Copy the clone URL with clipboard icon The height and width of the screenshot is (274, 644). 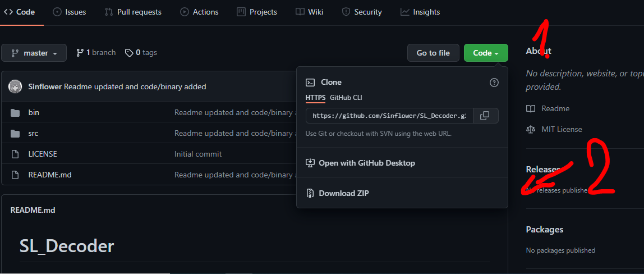point(485,116)
